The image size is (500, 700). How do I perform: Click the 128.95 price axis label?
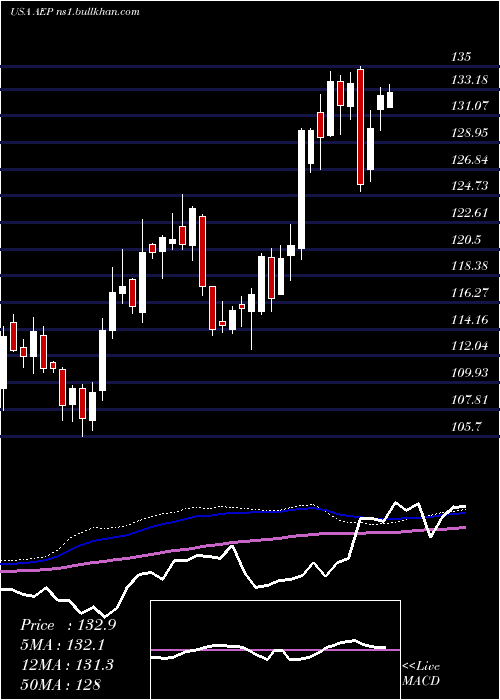(x=469, y=133)
